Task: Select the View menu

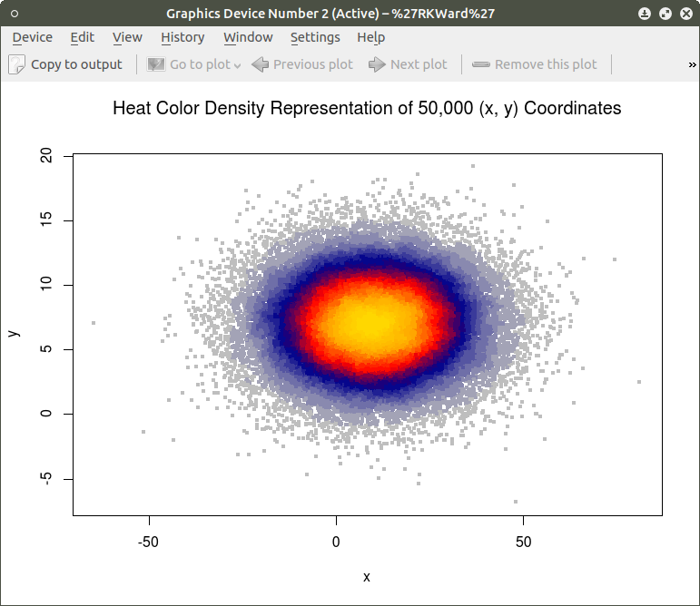Action: 127,37
